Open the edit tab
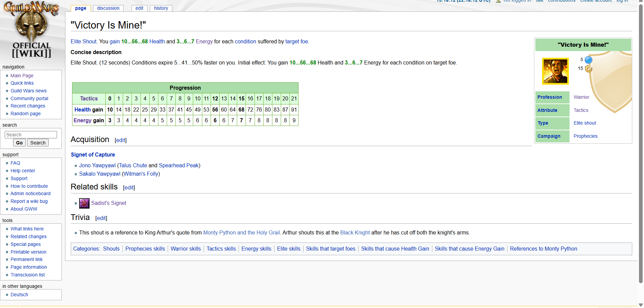The image size is (644, 308). coord(140,8)
